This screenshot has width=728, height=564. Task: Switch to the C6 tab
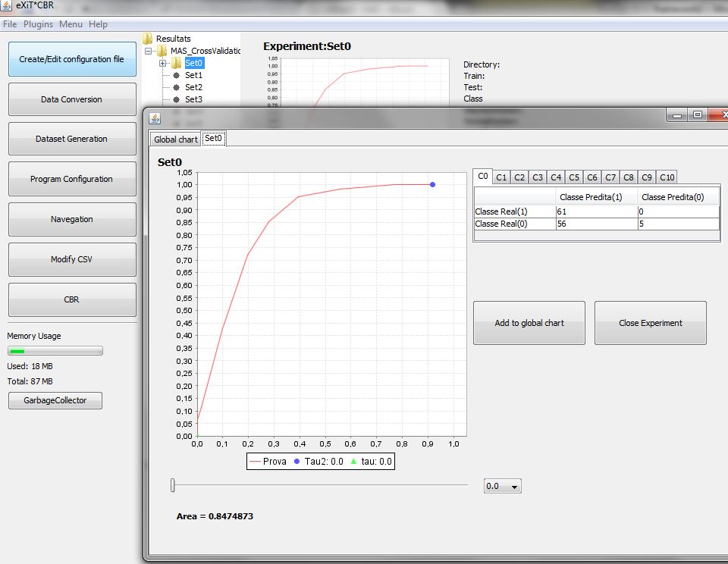click(x=592, y=177)
